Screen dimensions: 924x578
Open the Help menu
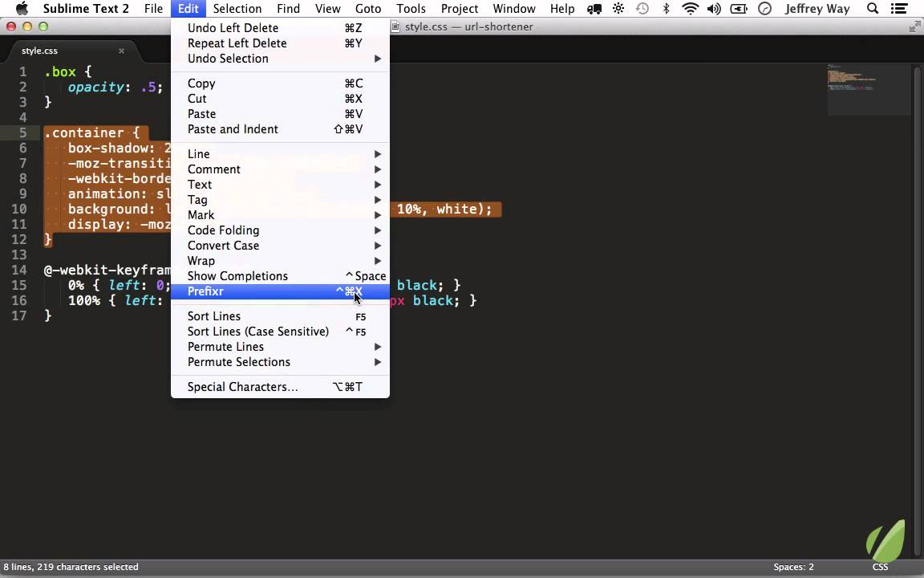coord(562,8)
